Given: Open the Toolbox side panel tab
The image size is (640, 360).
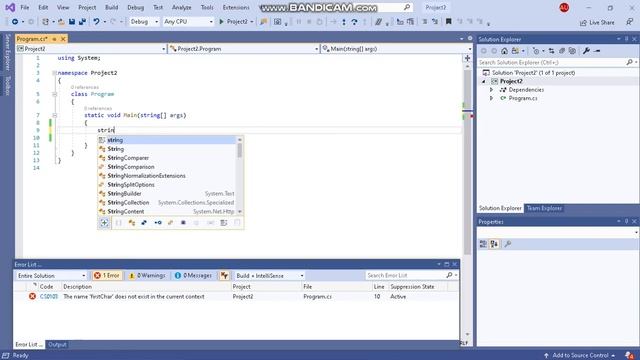Looking at the screenshot, I should tap(7, 85).
